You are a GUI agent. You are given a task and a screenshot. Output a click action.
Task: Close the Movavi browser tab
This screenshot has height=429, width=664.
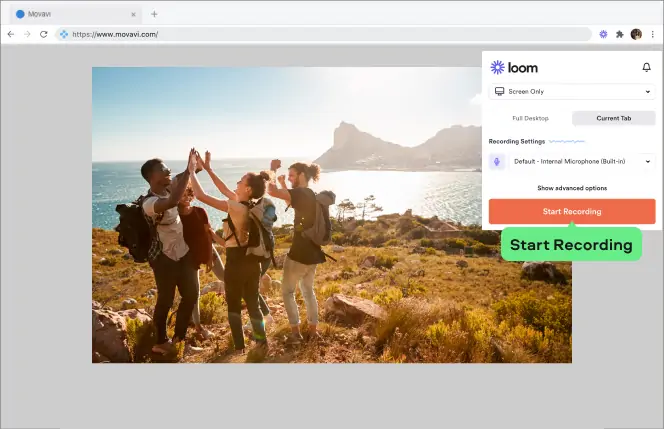[x=133, y=14]
